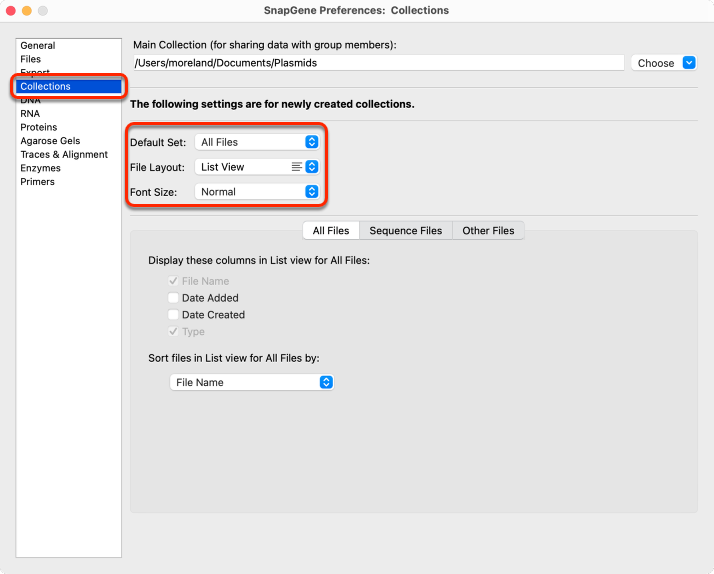Image resolution: width=714 pixels, height=574 pixels.
Task: Toggle the Type column checkbox
Action: (x=173, y=331)
